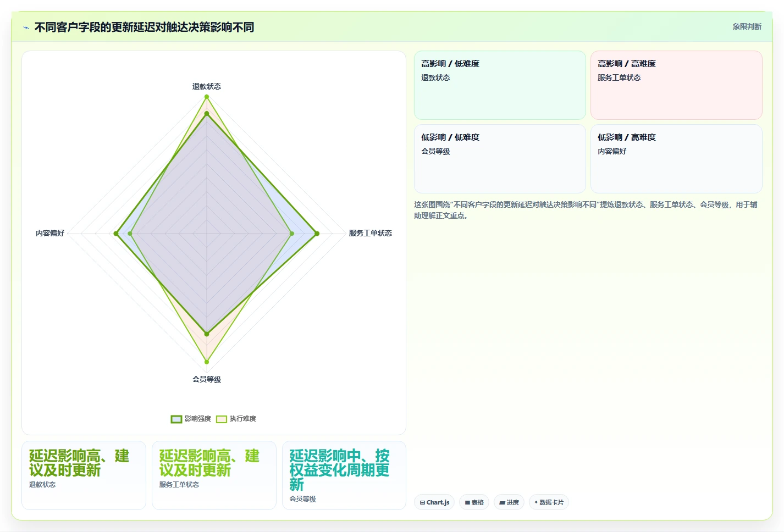
Task: Click 服务工单状态 text in the pink card
Action: point(619,77)
